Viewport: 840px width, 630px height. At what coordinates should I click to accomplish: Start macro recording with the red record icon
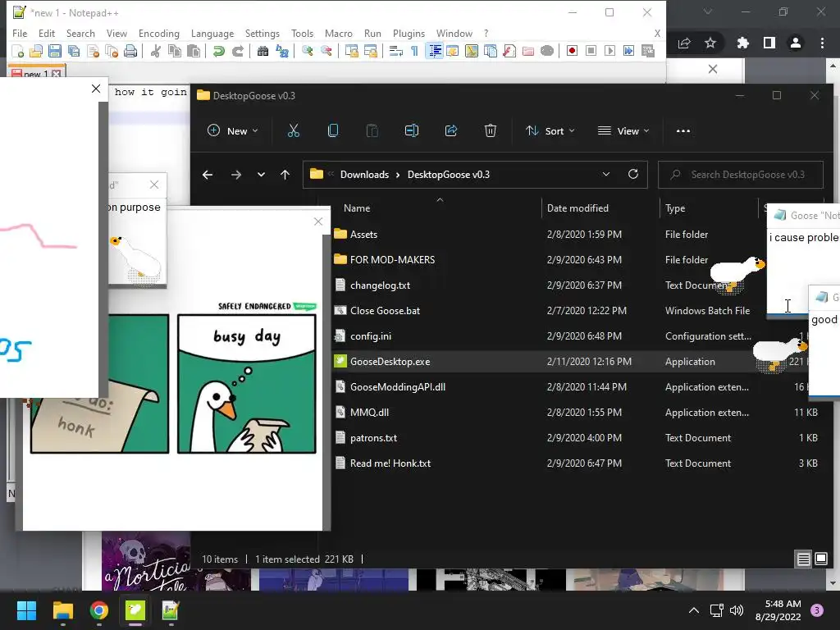(x=572, y=51)
